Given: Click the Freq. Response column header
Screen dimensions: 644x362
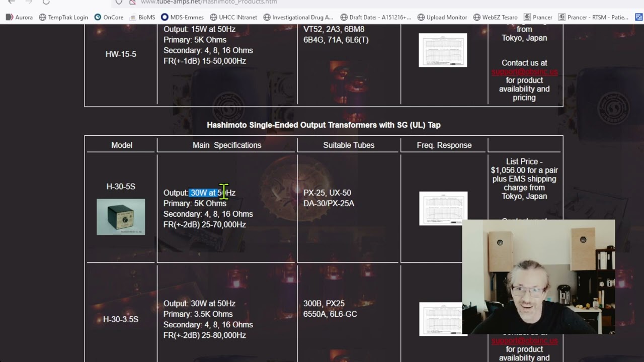Looking at the screenshot, I should tap(444, 145).
